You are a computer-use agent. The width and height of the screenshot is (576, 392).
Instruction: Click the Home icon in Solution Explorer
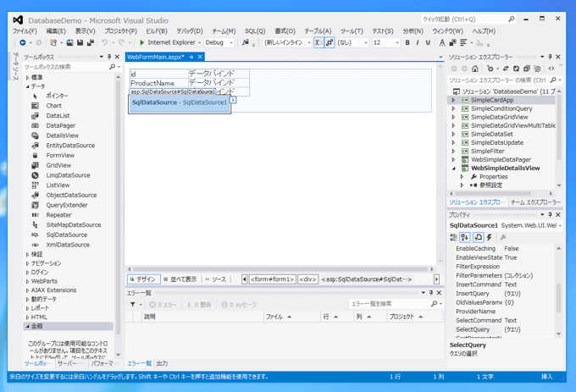pyautogui.click(x=475, y=69)
